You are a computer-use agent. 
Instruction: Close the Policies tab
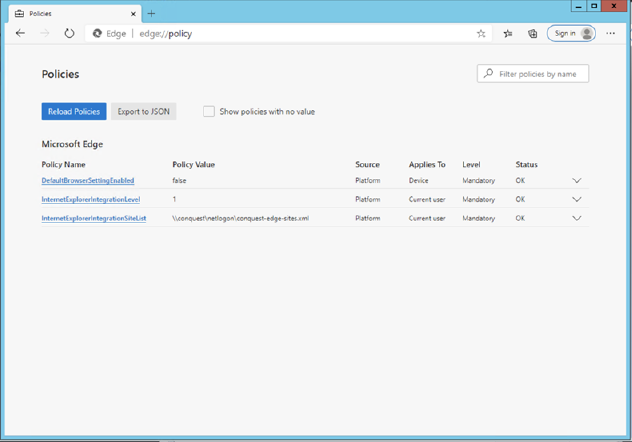coord(133,14)
